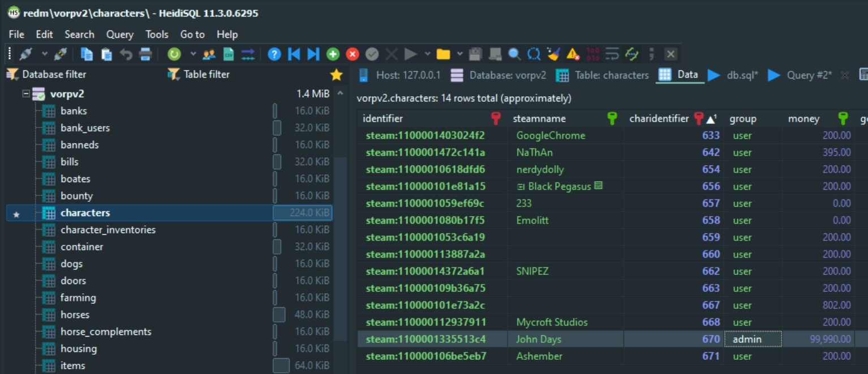Screen dimensions: 868x374
Task: Open the User manager icon
Action: [x=209, y=54]
